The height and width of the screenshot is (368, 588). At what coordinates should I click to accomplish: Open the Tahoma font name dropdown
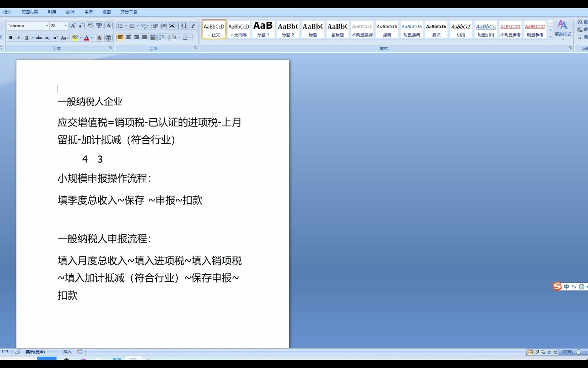coord(47,26)
